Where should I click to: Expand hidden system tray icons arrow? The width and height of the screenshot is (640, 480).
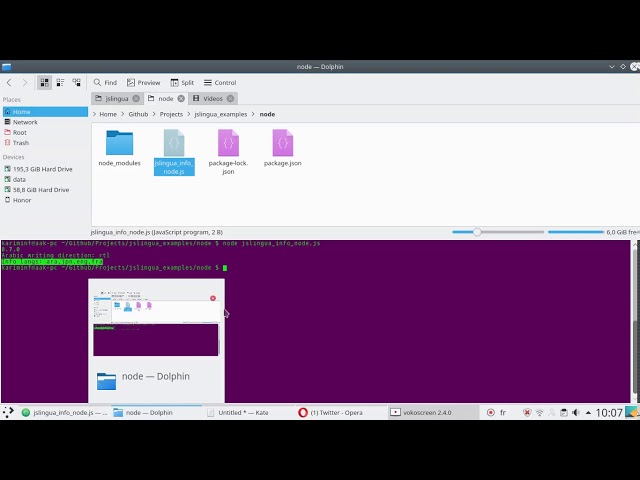[588, 413]
